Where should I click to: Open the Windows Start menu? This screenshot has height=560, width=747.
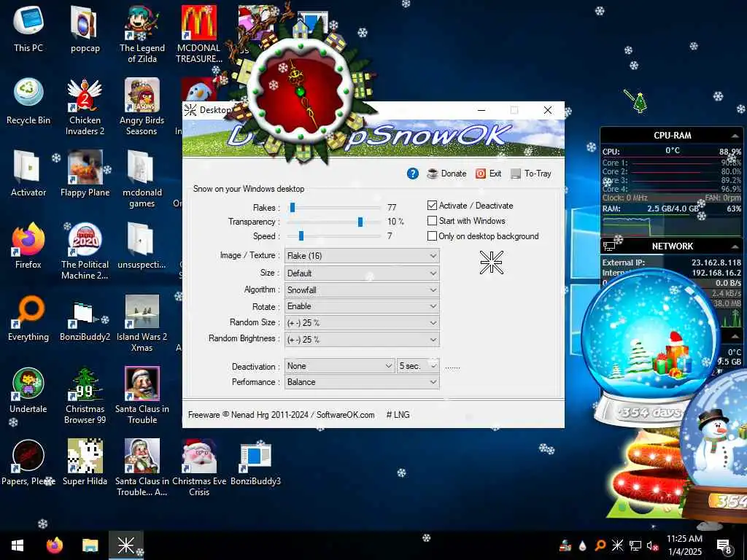18,545
